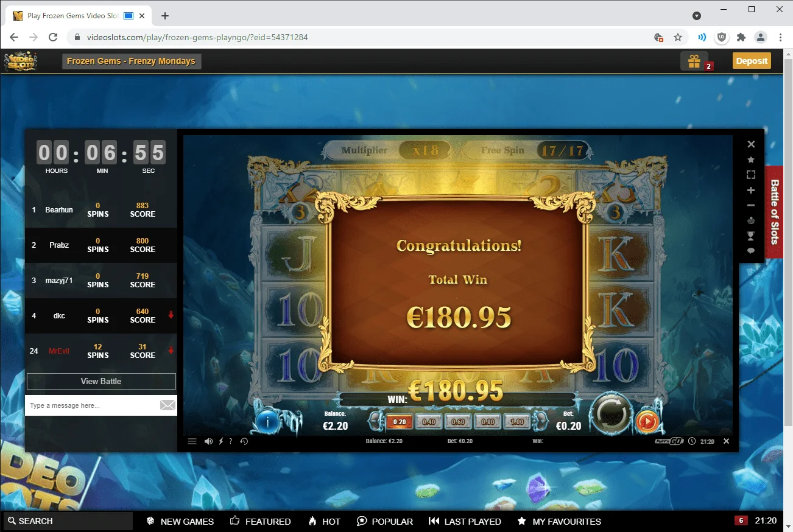Open the trophy icon in the side toolbar
The image size is (793, 532).
tap(751, 236)
